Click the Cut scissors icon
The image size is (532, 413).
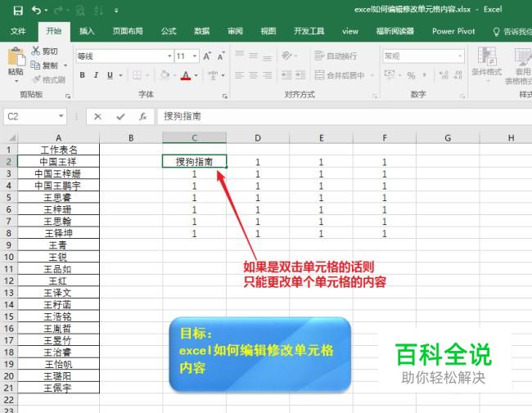[36, 51]
